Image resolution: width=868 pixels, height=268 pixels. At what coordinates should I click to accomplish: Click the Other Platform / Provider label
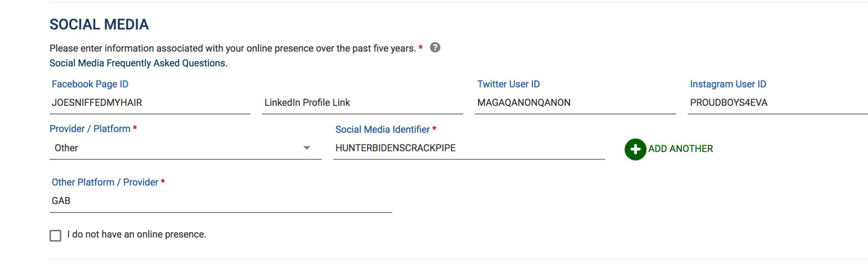click(x=105, y=182)
